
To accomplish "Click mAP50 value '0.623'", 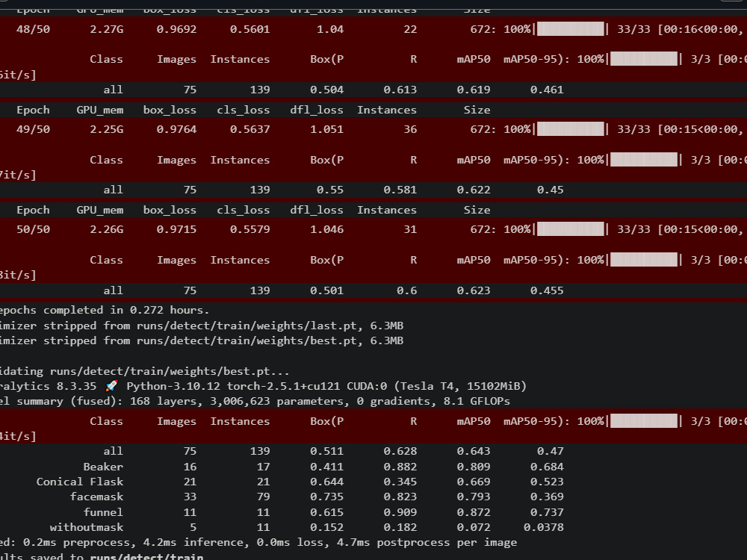I will 474,290.
